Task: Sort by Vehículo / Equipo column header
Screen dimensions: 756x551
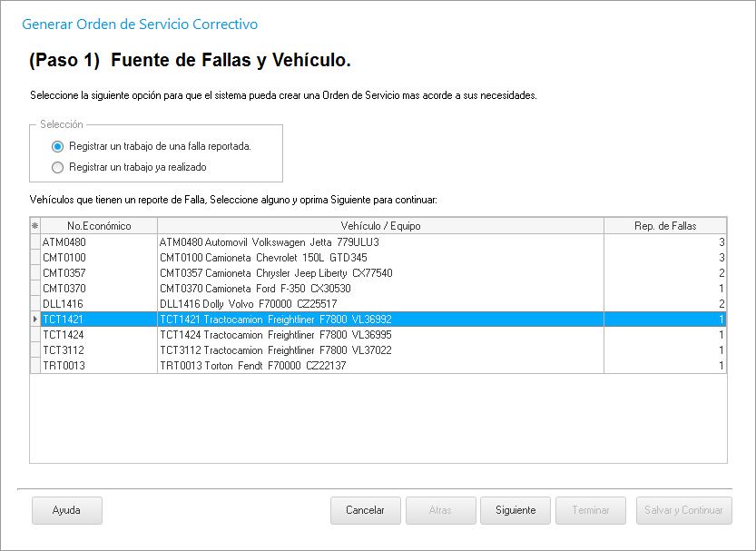Action: click(x=380, y=225)
